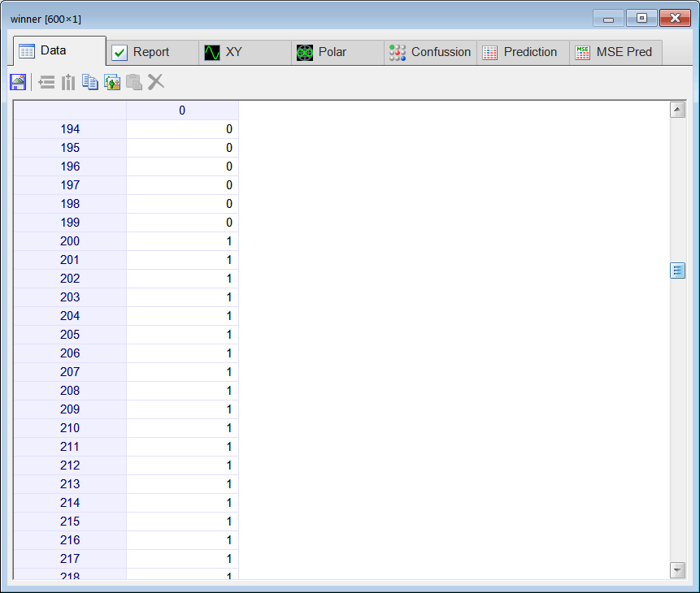Select row header 217

(x=70, y=559)
